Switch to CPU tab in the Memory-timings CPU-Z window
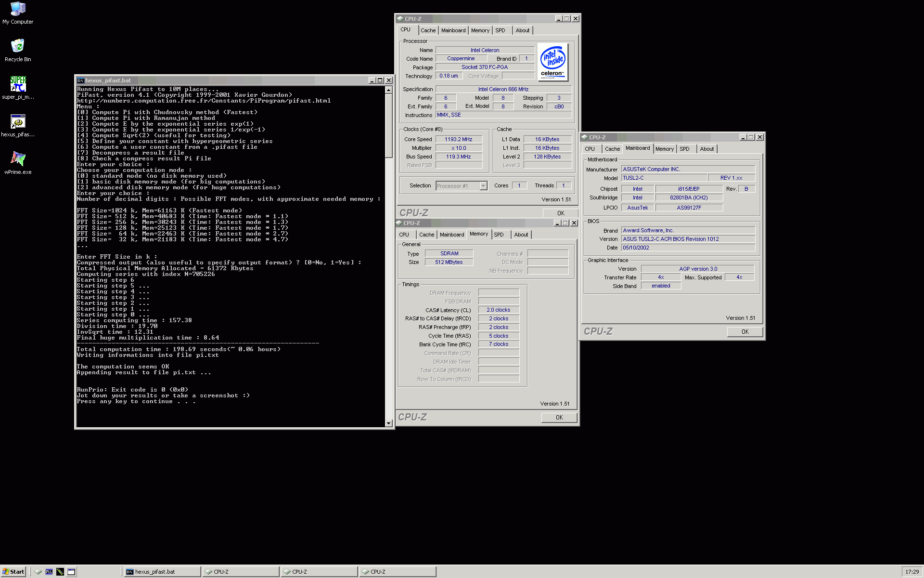Image resolution: width=924 pixels, height=578 pixels. pos(404,235)
